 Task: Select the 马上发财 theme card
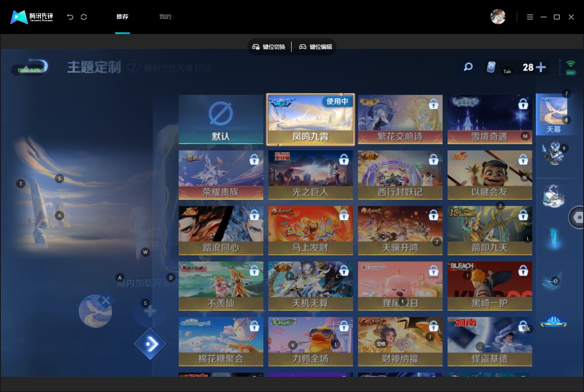311,230
